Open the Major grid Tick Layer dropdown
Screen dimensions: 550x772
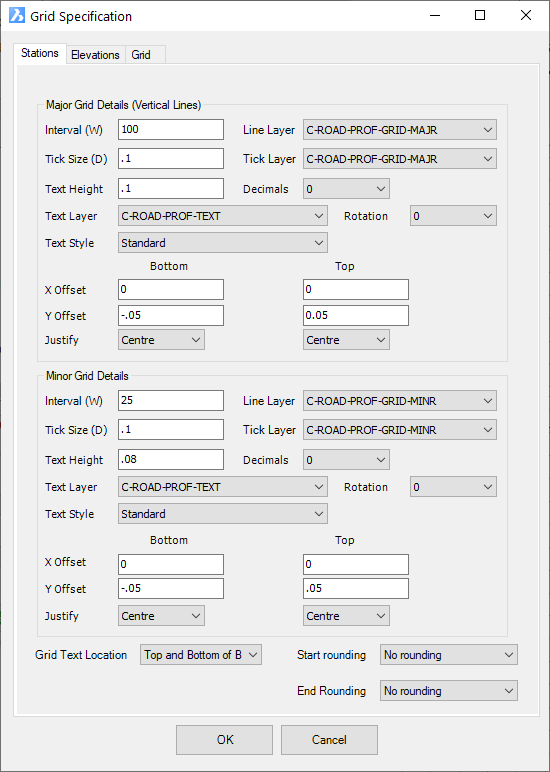400,159
